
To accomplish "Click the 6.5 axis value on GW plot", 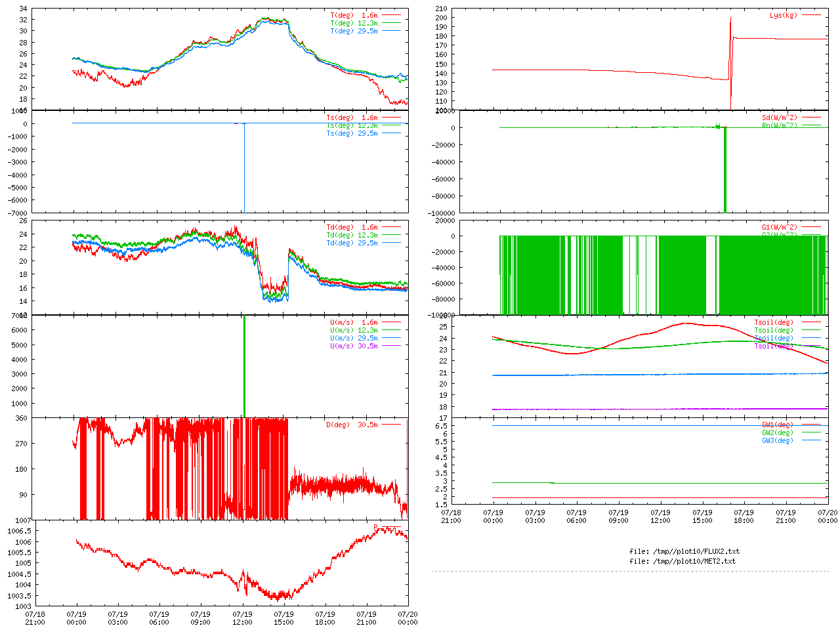I will click(441, 426).
